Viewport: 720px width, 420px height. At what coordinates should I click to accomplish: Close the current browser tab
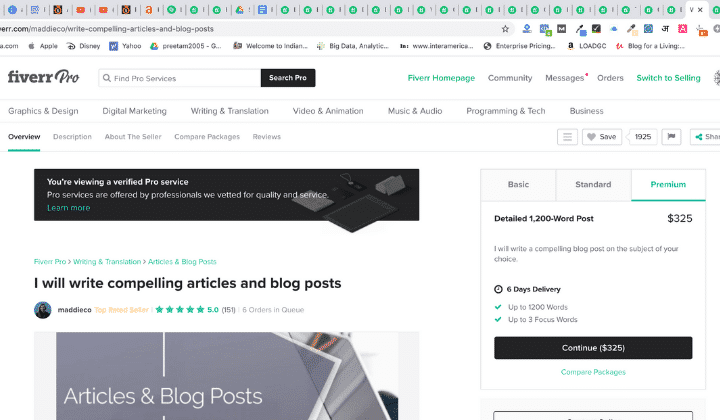[x=700, y=10]
